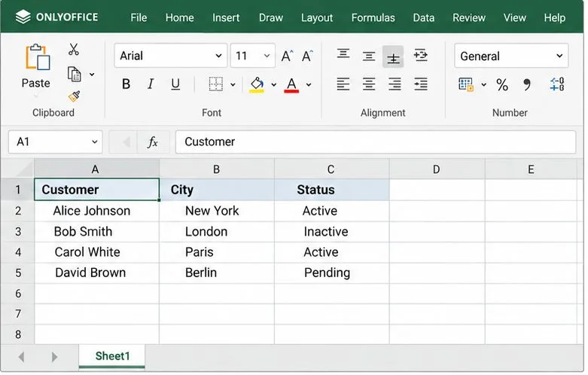Open the Review tab
The height and width of the screenshot is (375, 588).
[x=469, y=17]
